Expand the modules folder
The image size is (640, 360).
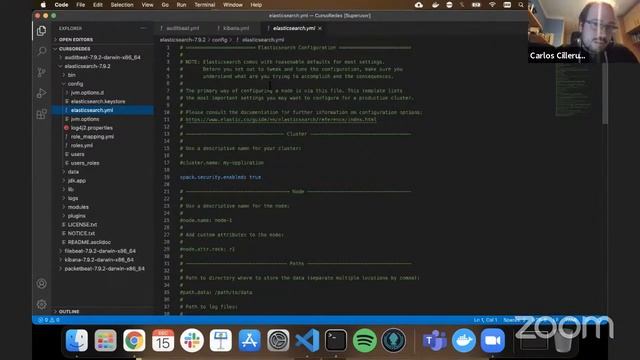(x=78, y=207)
